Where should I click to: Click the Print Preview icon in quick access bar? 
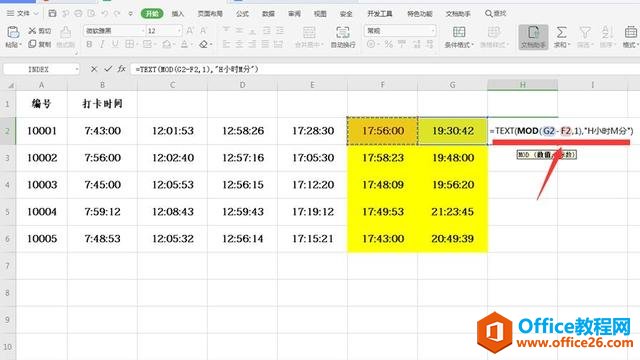click(91, 13)
